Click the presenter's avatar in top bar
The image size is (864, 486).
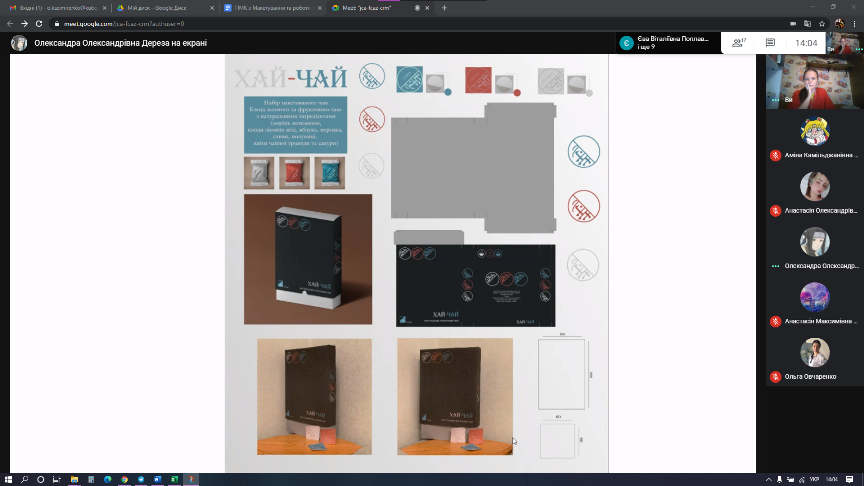[x=18, y=43]
